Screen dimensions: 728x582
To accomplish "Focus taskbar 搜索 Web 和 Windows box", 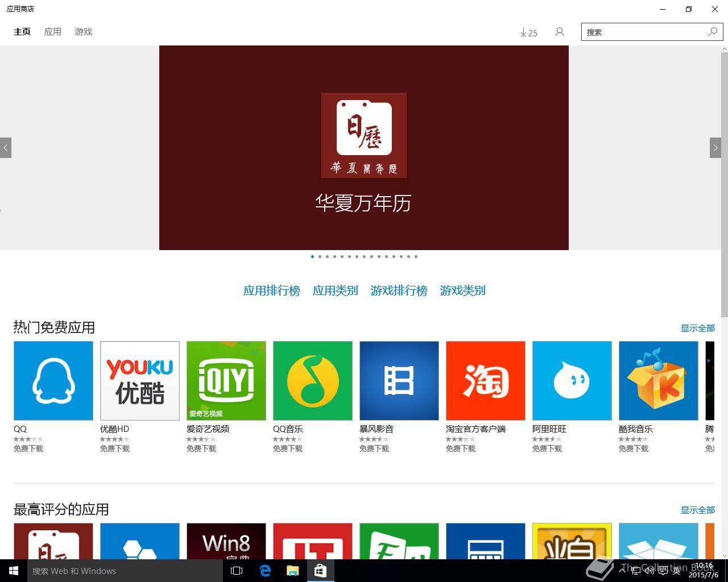I will pos(125,571).
